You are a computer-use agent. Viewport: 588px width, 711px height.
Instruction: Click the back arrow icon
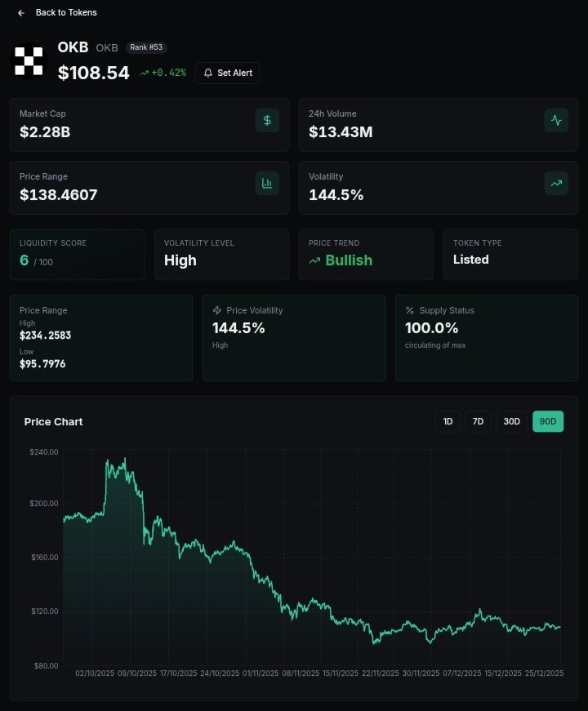click(21, 13)
